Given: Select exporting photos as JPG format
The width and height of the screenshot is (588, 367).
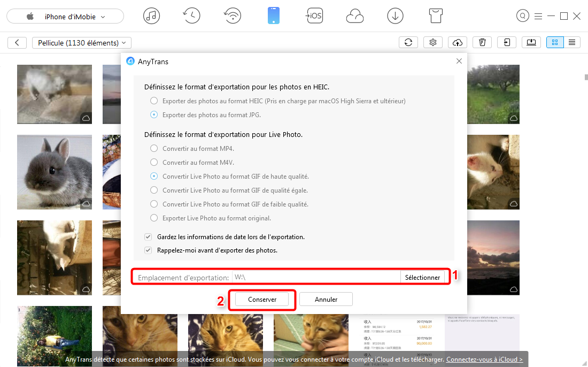Looking at the screenshot, I should coord(153,114).
